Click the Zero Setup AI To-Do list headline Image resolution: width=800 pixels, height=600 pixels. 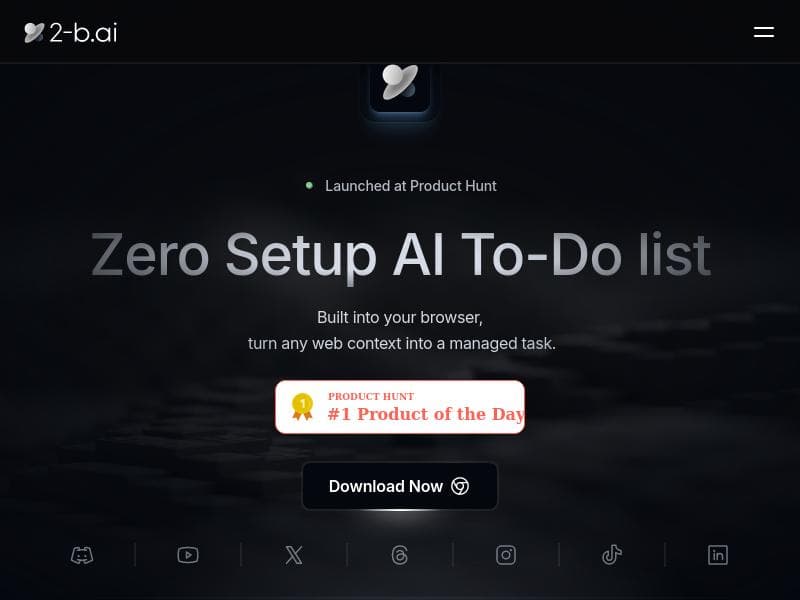401,255
